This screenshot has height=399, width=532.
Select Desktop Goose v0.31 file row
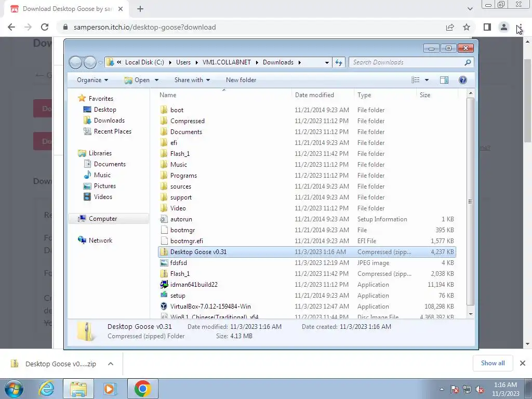pos(307,252)
